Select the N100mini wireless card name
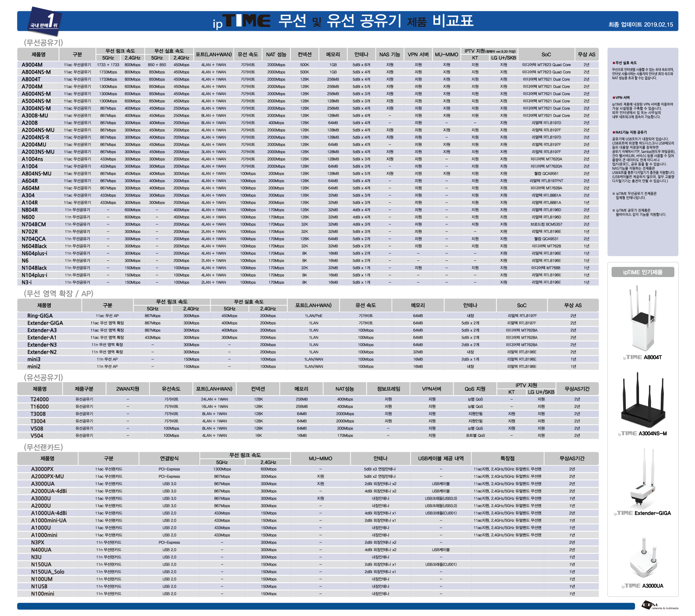 (x=42, y=594)
